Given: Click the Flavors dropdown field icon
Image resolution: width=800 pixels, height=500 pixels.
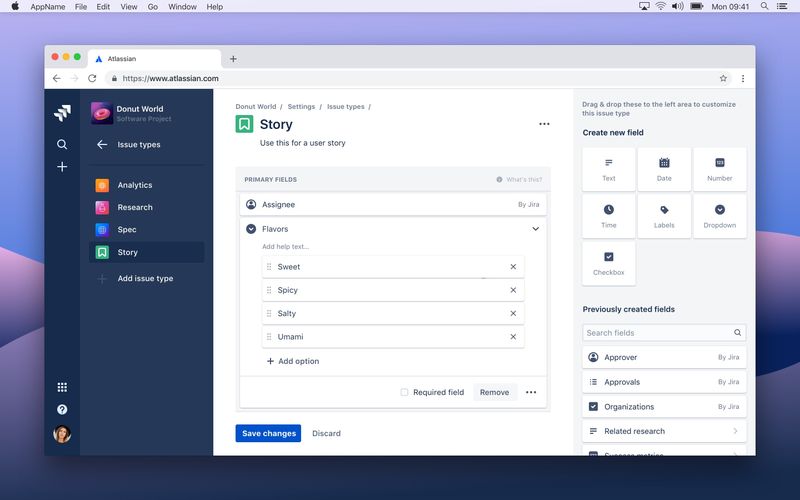Looking at the screenshot, I should pos(251,229).
